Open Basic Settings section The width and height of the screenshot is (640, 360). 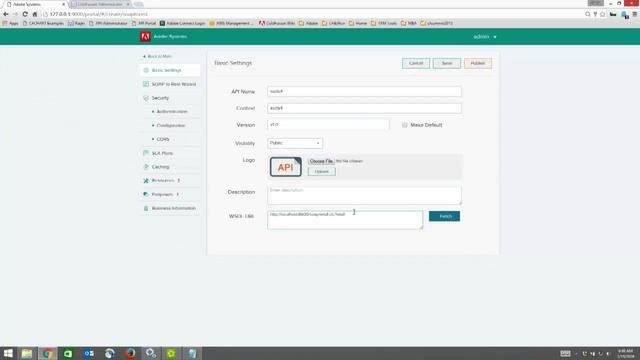pyautogui.click(x=170, y=70)
